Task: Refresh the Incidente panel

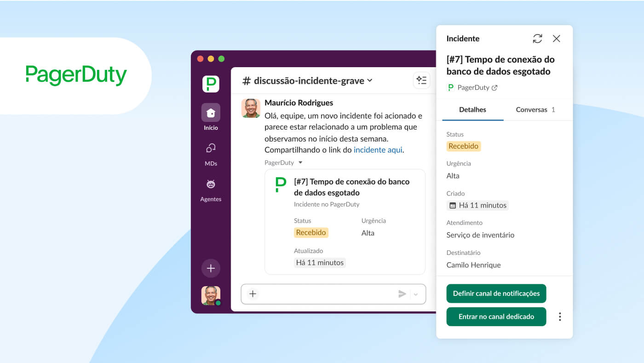Action: coord(537,39)
